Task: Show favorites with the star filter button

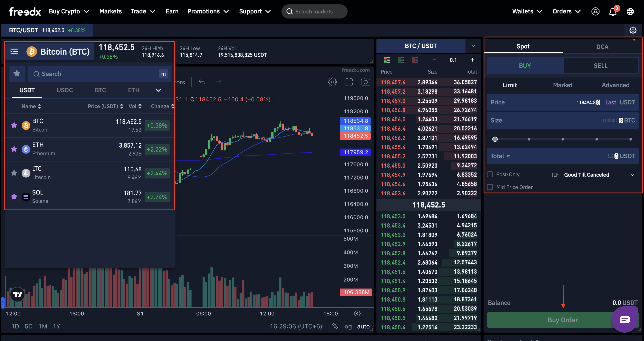Action: [17, 73]
